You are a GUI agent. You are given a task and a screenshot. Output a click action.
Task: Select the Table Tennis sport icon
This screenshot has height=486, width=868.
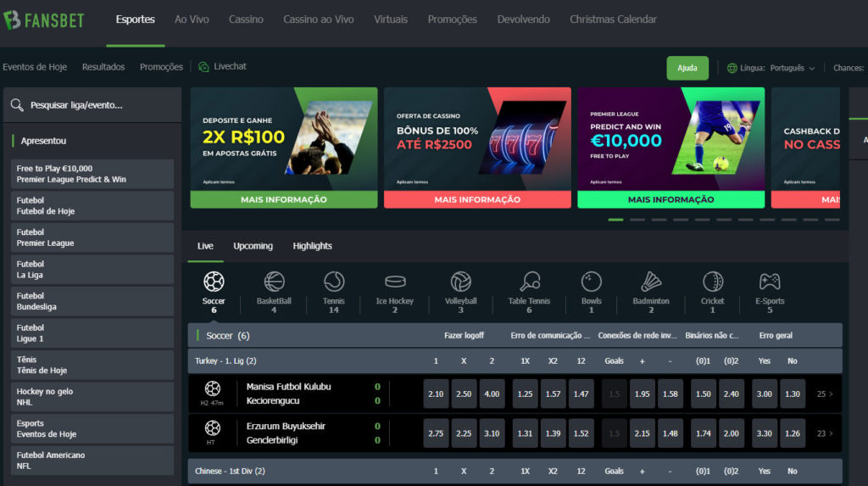click(x=530, y=282)
